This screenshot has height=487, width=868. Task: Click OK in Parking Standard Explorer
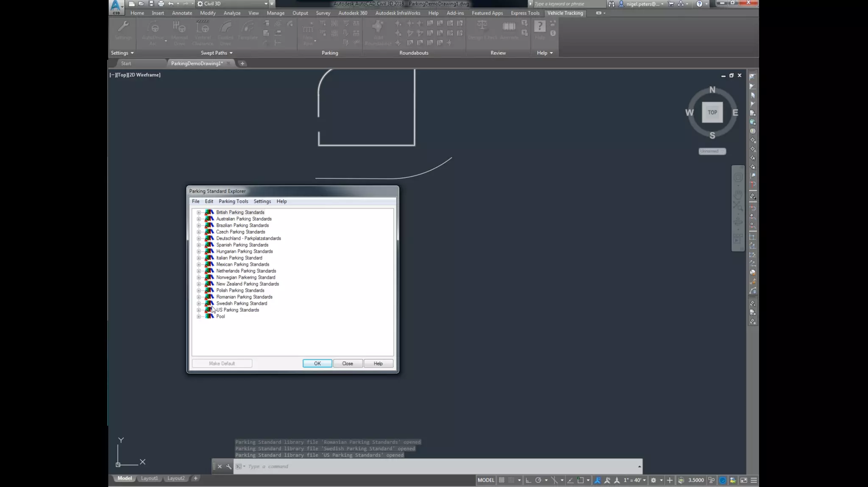coord(317,363)
